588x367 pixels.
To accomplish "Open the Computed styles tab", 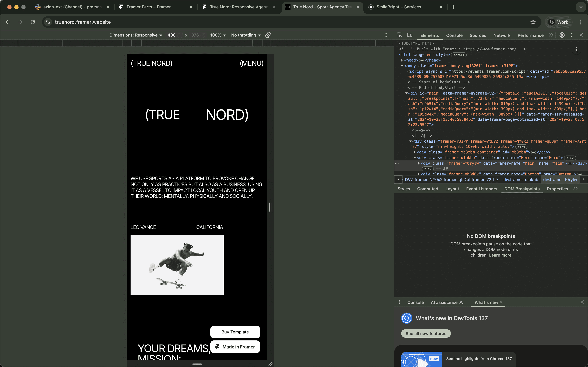I will coord(427,189).
